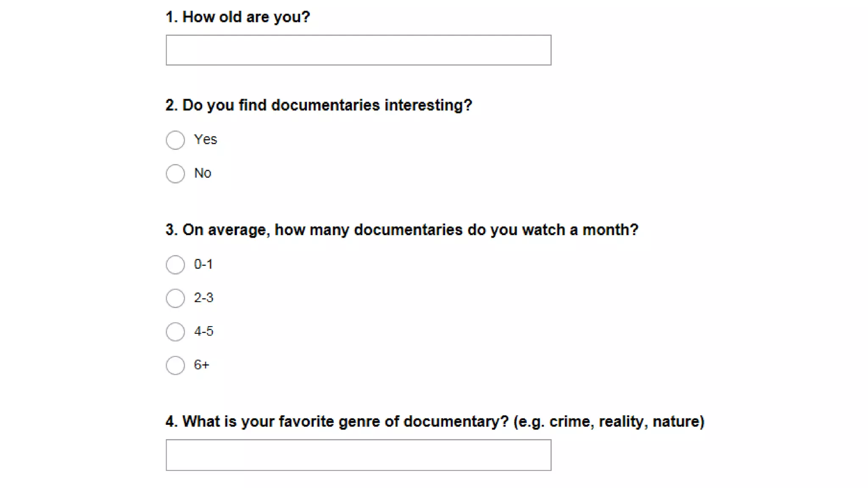Pick the 6+ documentaries radio button
This screenshot has width=868, height=488.
point(175,365)
